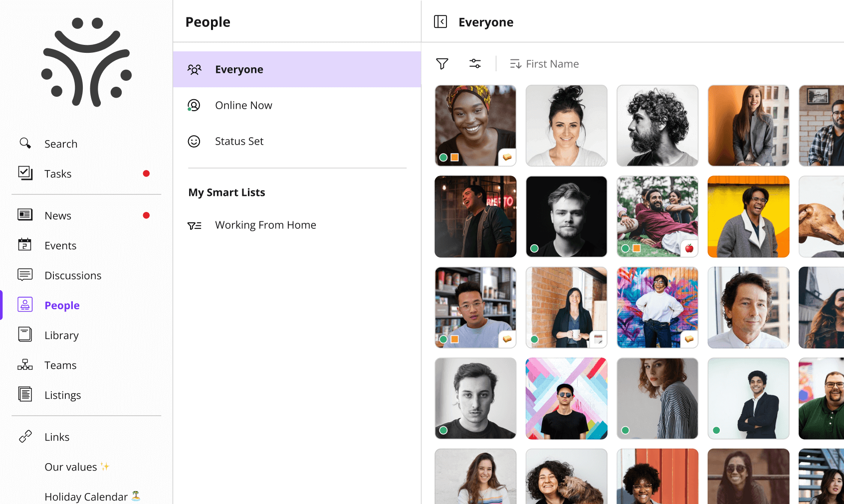Image resolution: width=844 pixels, height=504 pixels.
Task: Go to the Events calendar icon
Action: [x=25, y=245]
